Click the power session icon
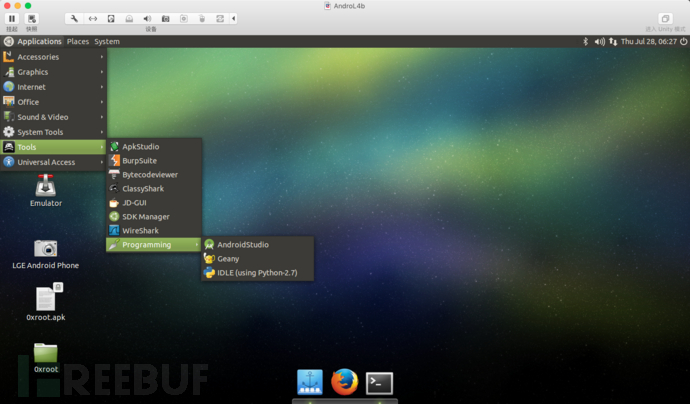 683,41
